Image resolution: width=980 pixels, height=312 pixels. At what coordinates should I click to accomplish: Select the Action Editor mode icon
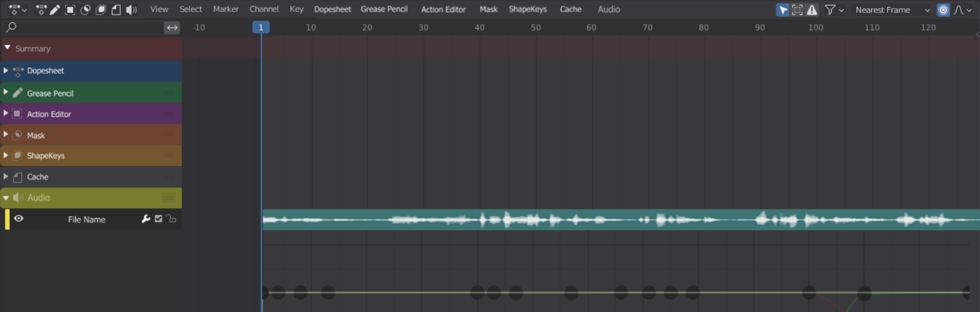click(x=70, y=9)
